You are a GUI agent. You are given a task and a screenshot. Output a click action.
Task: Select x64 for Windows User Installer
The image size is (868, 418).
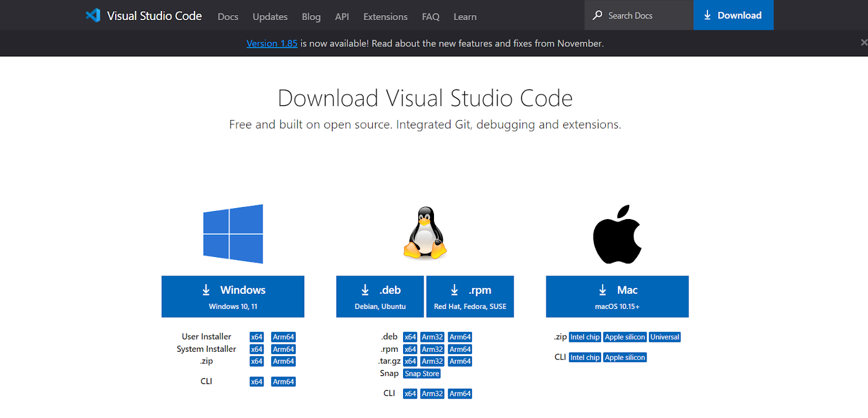[x=257, y=337]
